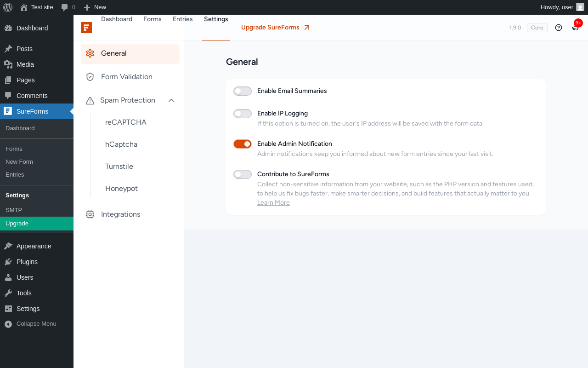588x368 pixels.
Task: Click the Test site text
Action: pos(42,7)
